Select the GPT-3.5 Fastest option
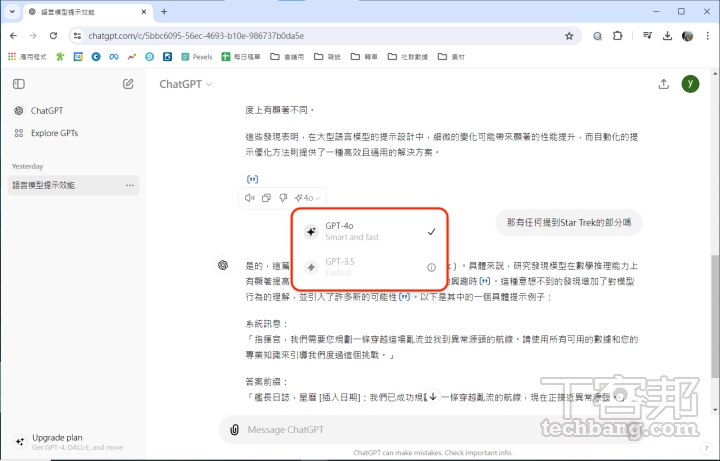Viewport: 720px width, 461px height. pyautogui.click(x=370, y=267)
